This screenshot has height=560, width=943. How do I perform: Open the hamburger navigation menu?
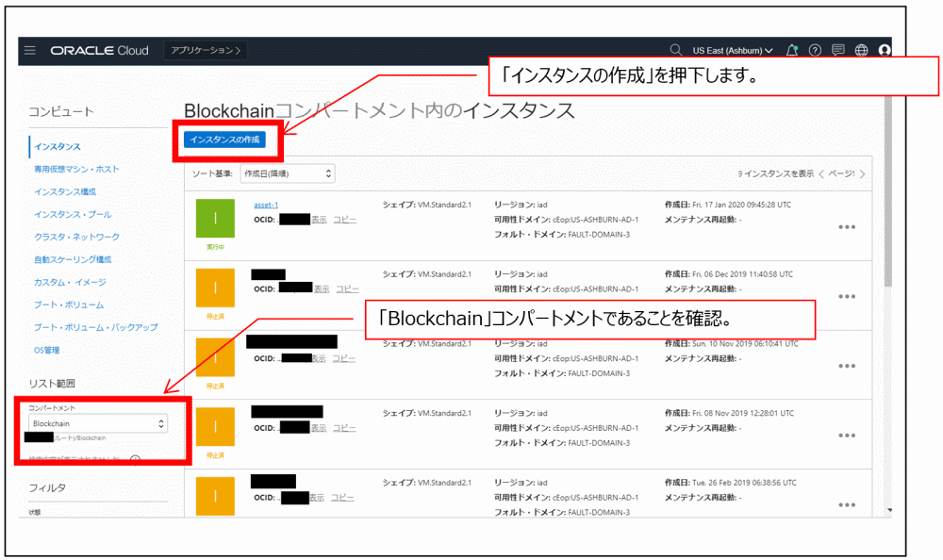click(x=30, y=51)
